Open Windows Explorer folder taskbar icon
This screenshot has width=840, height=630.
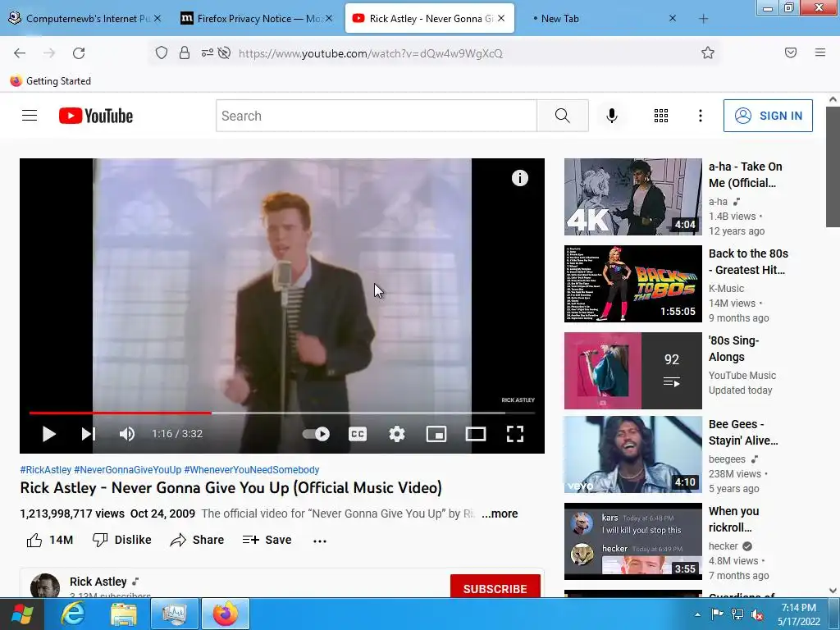point(124,614)
